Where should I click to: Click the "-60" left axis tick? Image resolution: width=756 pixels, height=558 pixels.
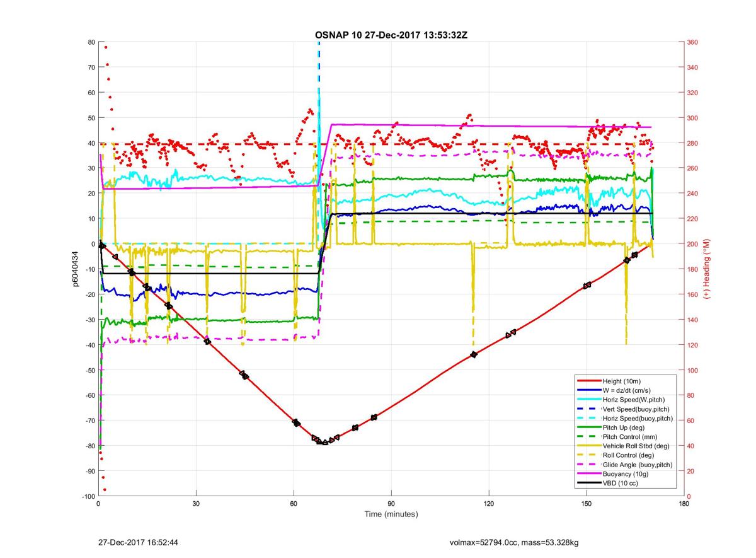[x=90, y=395]
